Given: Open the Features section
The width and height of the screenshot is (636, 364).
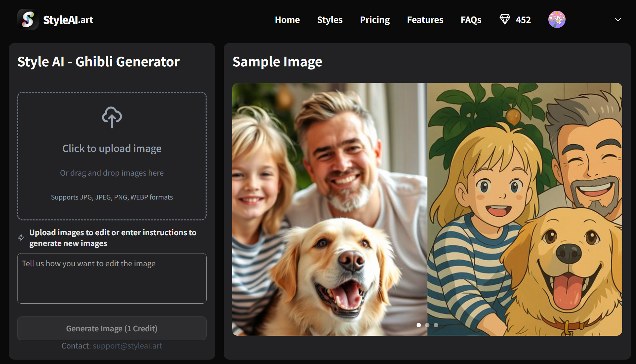Looking at the screenshot, I should coord(425,20).
